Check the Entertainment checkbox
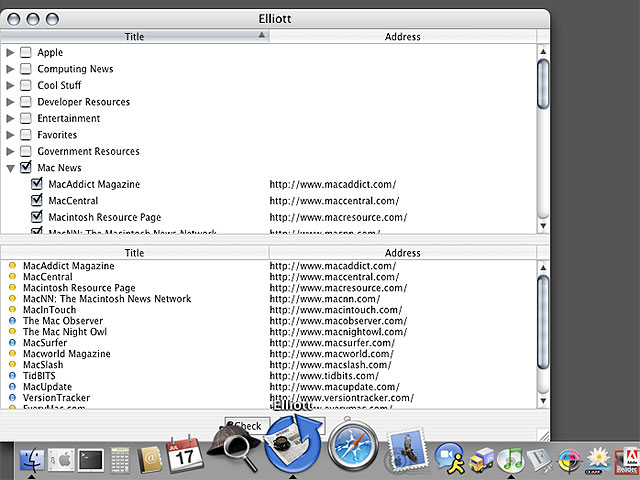This screenshot has height=480, width=640. [x=26, y=118]
